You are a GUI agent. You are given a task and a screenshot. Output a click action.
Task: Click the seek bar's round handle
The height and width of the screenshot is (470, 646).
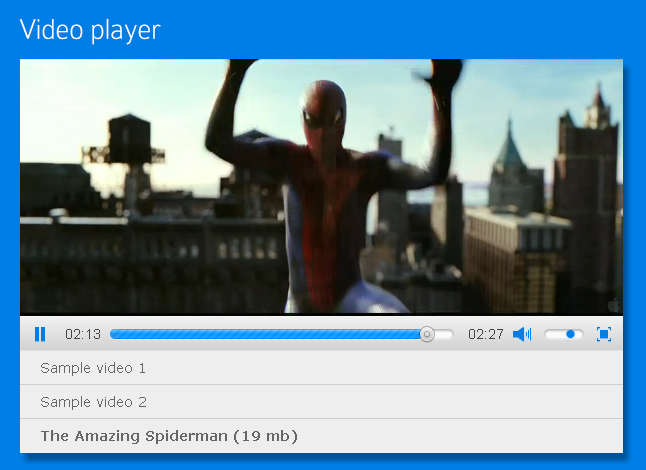coord(427,334)
